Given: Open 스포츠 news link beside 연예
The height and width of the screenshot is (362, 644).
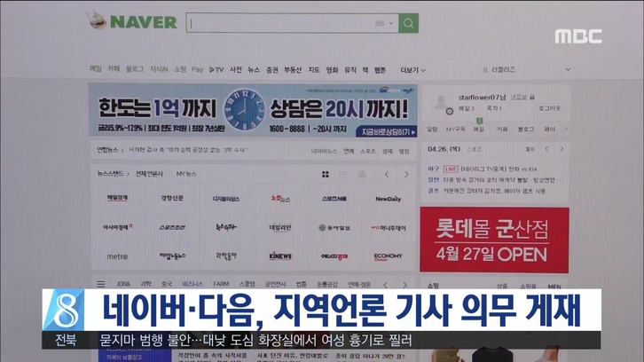Looking at the screenshot, I should [368, 151].
